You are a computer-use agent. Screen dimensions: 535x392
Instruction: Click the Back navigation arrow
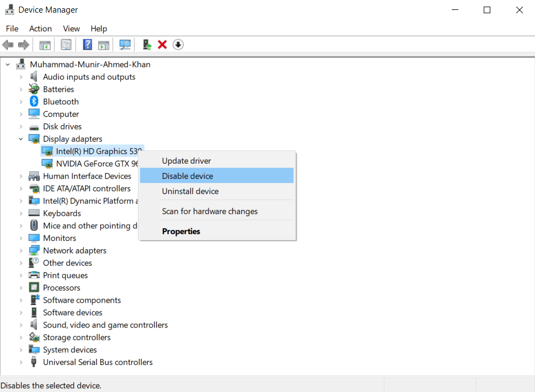click(x=8, y=44)
